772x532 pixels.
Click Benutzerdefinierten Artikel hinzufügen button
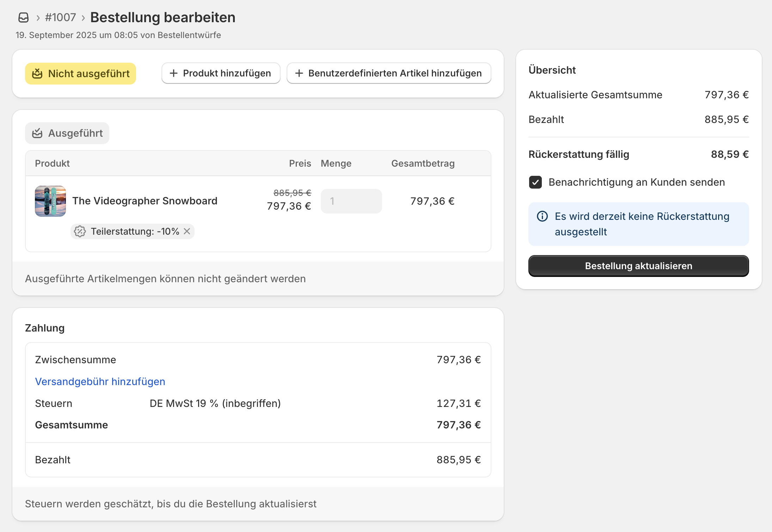pyautogui.click(x=388, y=73)
